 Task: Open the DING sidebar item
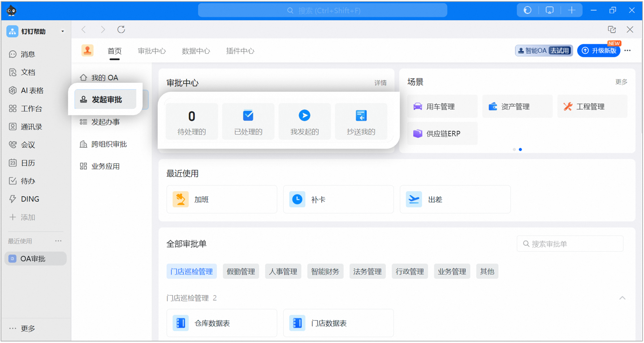pyautogui.click(x=30, y=199)
